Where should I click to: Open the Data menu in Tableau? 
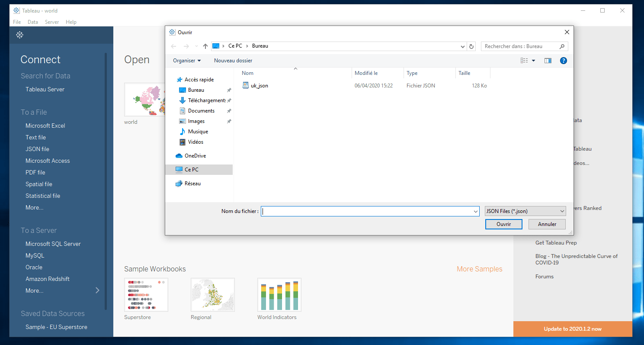[33, 22]
